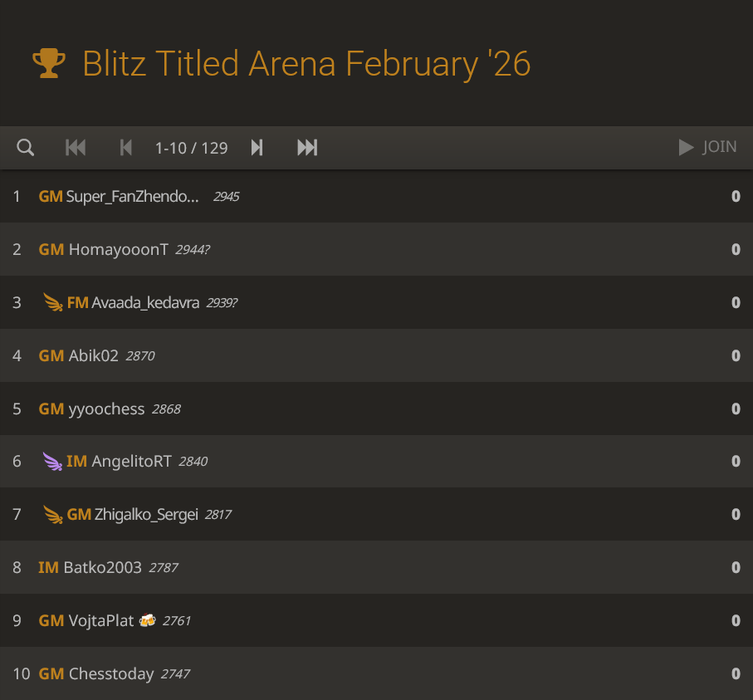Click the trophy icon beside tournament title

(49, 63)
